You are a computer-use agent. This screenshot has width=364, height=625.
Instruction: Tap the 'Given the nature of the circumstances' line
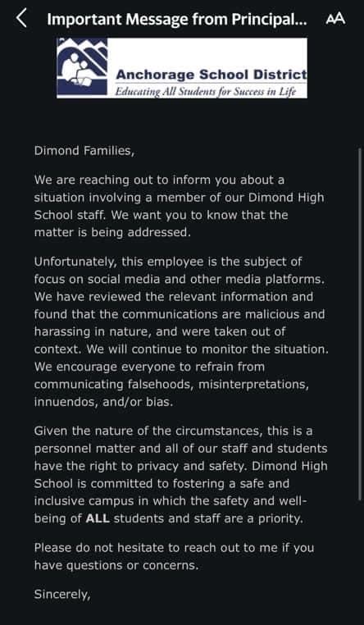[174, 431]
